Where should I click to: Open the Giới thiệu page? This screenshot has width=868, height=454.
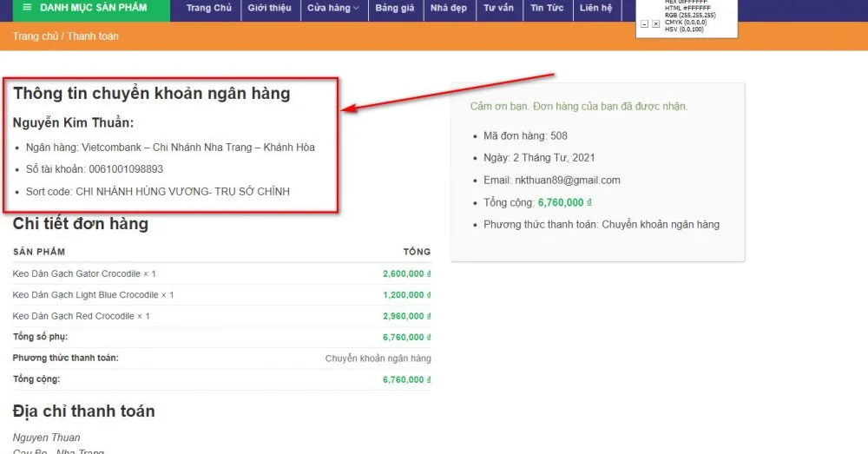click(x=269, y=8)
